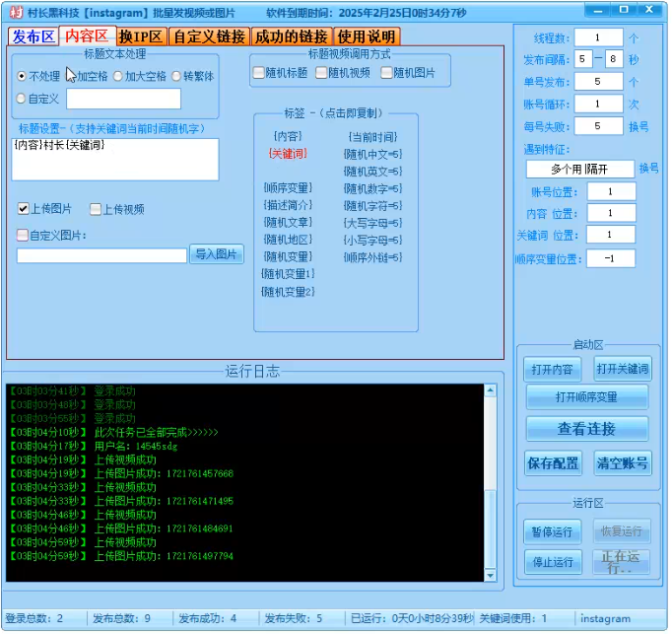The width and height of the screenshot is (672, 634).
Task: Switch to 成功的链接 tab
Action: (291, 36)
